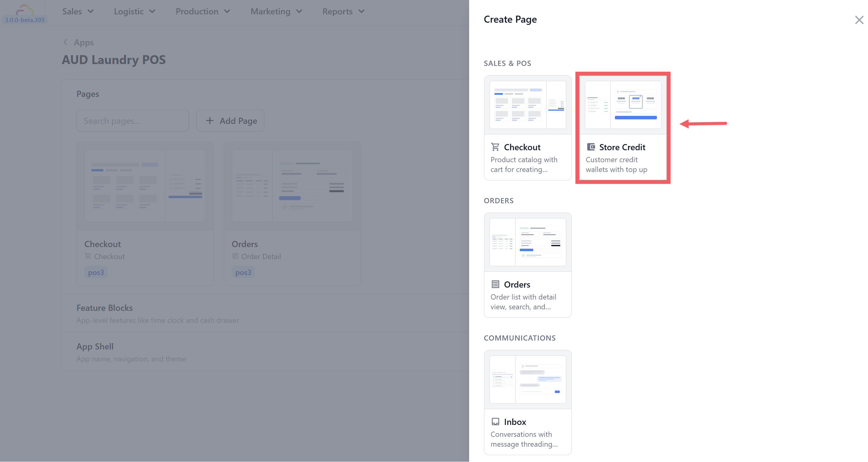The height and width of the screenshot is (462, 868).
Task: Click the cloud logo in top-left
Action: point(25,10)
